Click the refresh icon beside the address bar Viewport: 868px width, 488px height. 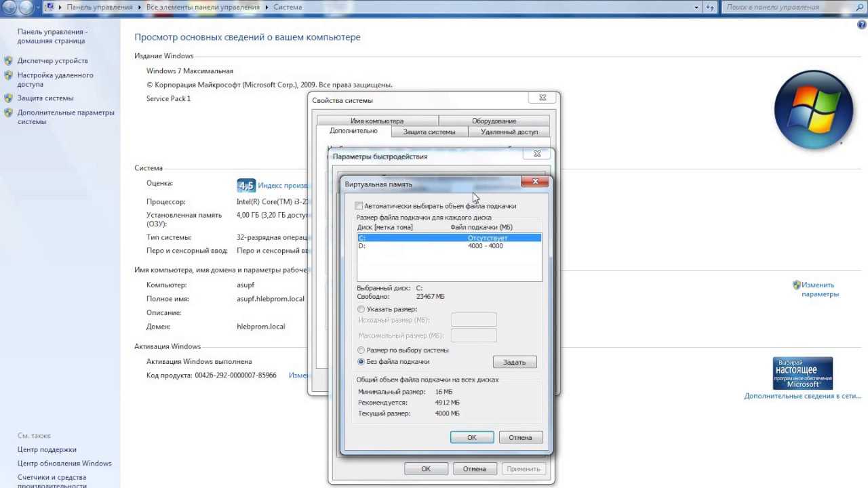tap(711, 7)
